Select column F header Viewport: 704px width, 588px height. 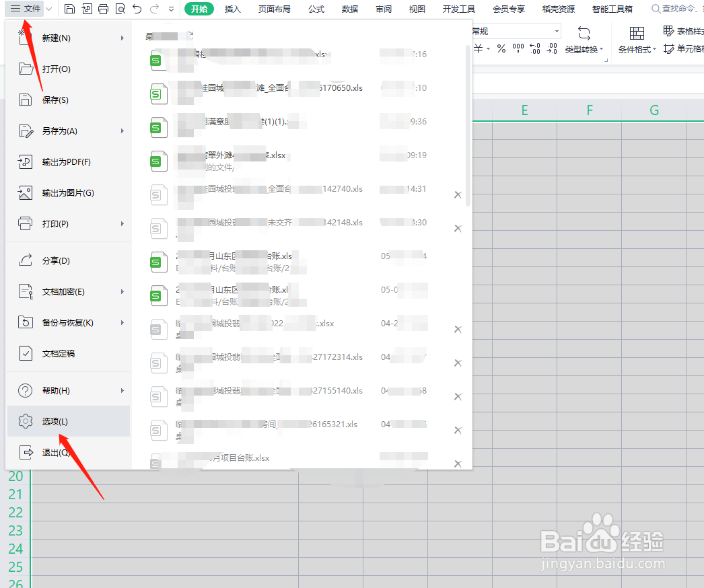coord(589,110)
